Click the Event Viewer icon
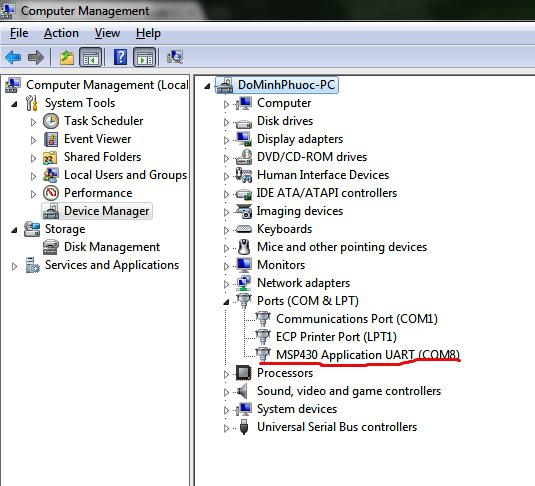The image size is (535, 486). [51, 139]
